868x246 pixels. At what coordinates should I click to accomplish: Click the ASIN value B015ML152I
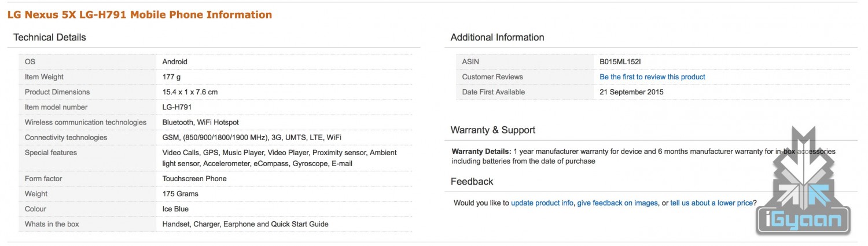pyautogui.click(x=620, y=62)
